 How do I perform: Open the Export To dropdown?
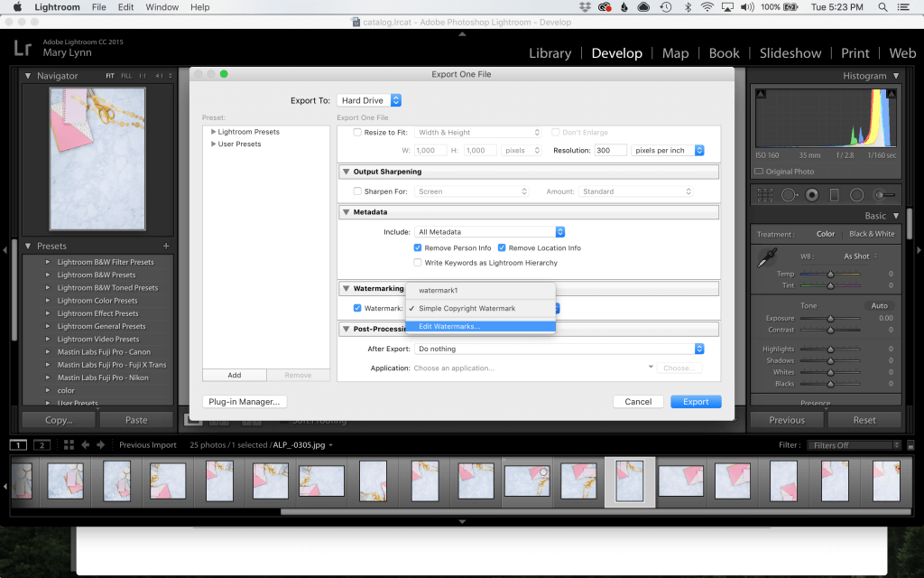369,100
